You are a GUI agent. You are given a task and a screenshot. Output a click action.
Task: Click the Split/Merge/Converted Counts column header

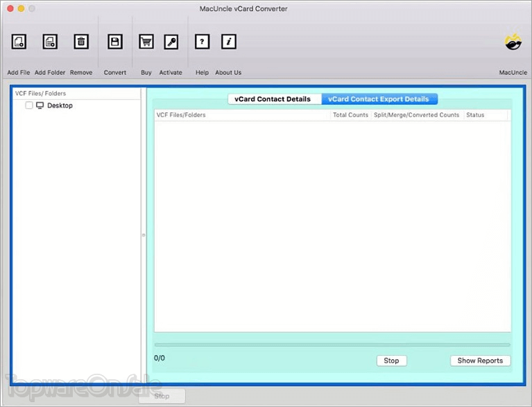[x=417, y=115]
